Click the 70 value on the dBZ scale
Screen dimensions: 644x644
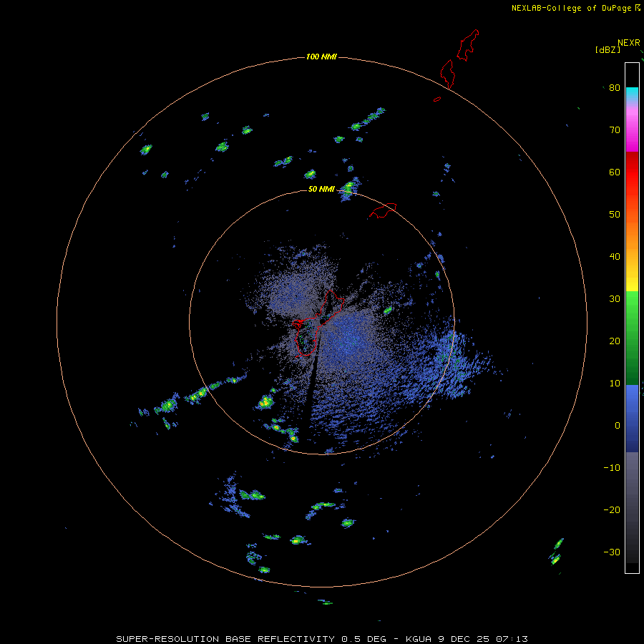[615, 130]
